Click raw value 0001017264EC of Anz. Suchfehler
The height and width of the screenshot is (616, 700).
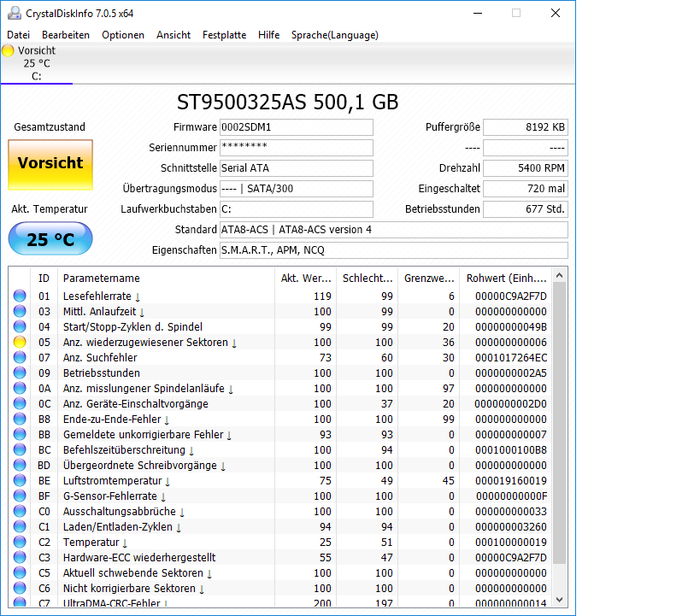pos(511,357)
